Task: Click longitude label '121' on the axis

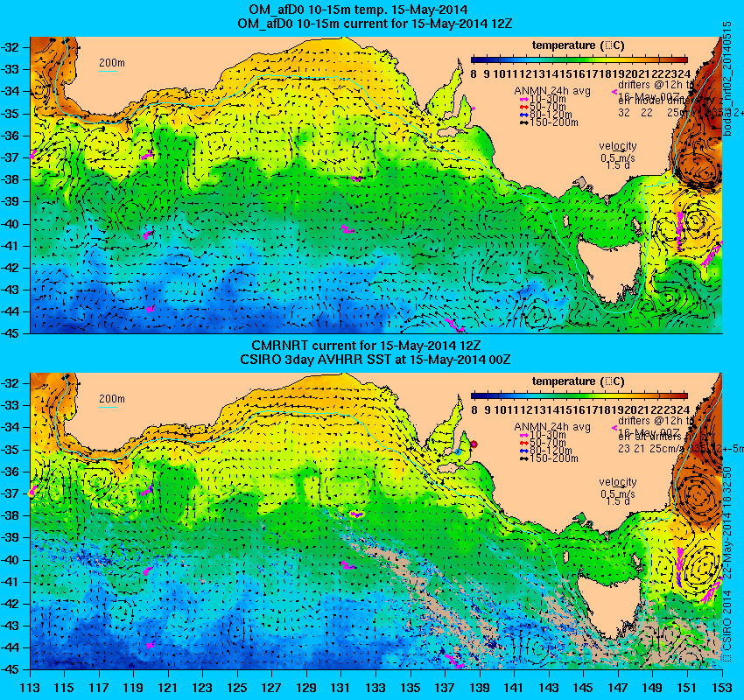Action: 167,688
